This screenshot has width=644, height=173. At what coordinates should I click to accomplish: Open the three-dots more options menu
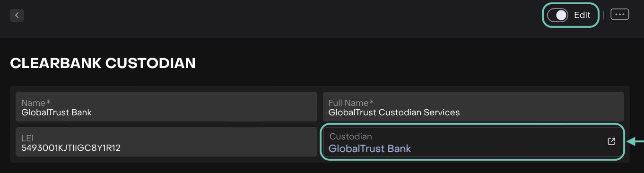620,14
